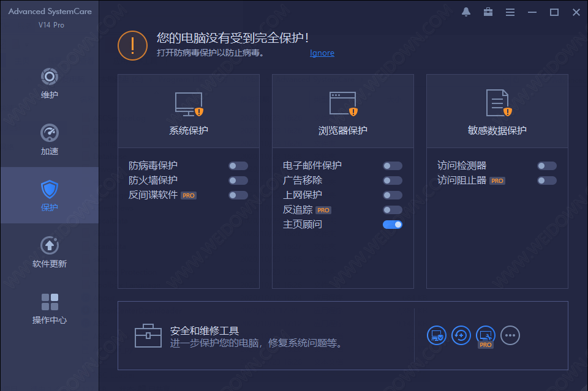Close the Advanced SystemCare window
Viewport: 588px width, 391px height.
point(576,12)
